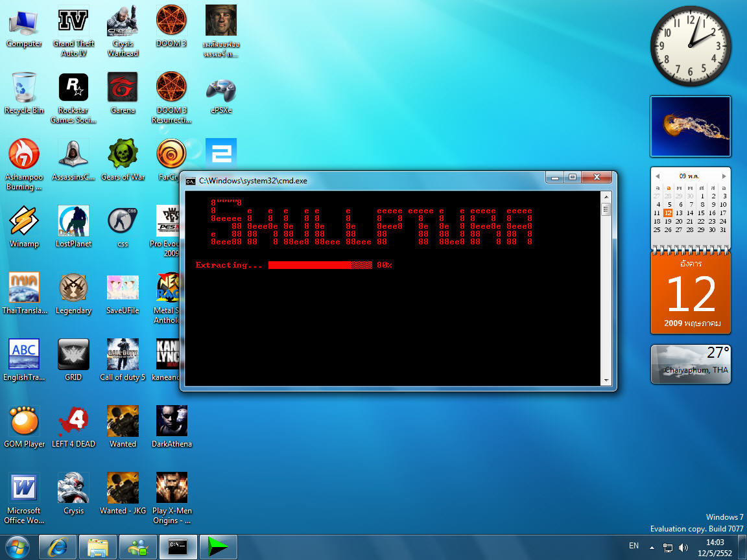The height and width of the screenshot is (560, 747).
Task: Click the analog clock gadget
Action: point(691,46)
